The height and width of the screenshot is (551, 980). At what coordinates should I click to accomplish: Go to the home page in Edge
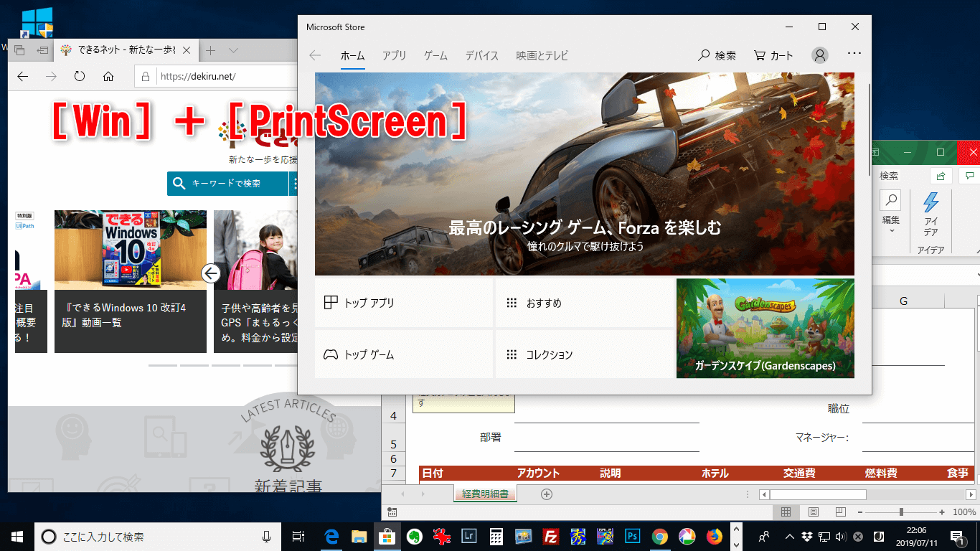108,77
